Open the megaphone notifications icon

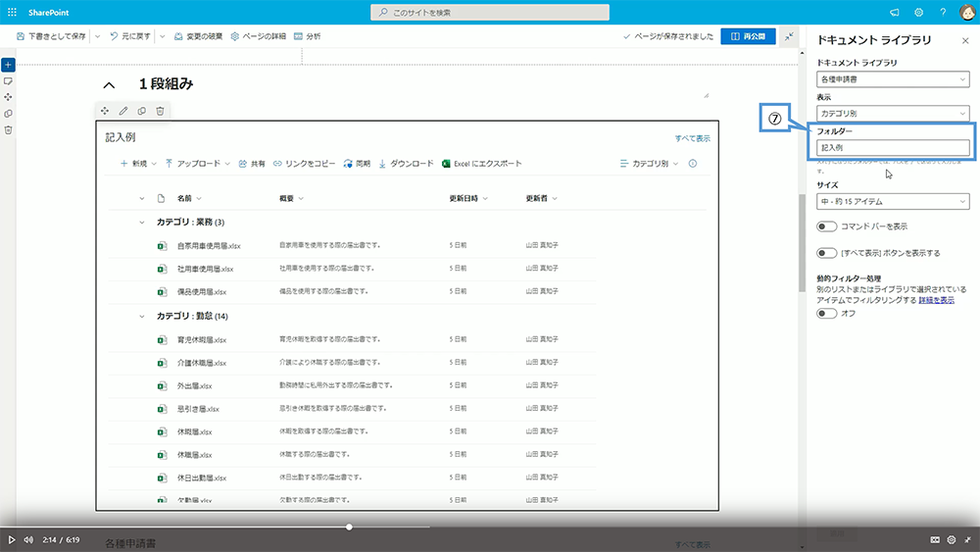pos(895,12)
